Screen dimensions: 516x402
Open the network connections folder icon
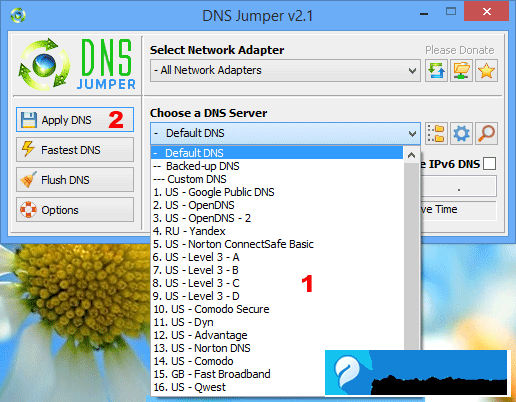click(x=461, y=71)
